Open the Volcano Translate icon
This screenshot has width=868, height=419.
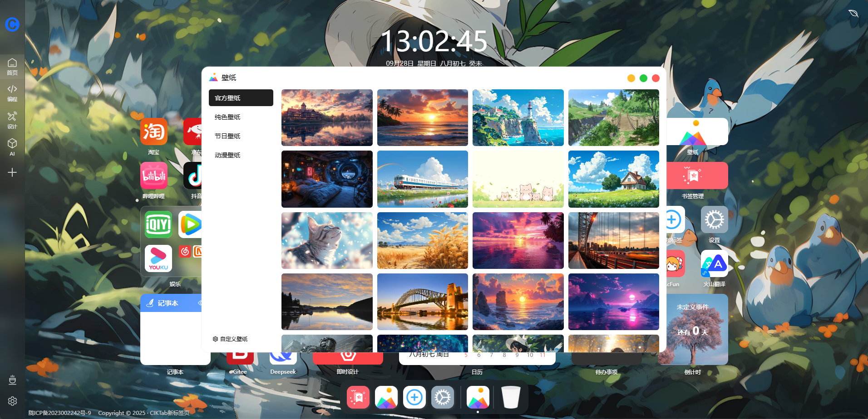[x=714, y=264]
